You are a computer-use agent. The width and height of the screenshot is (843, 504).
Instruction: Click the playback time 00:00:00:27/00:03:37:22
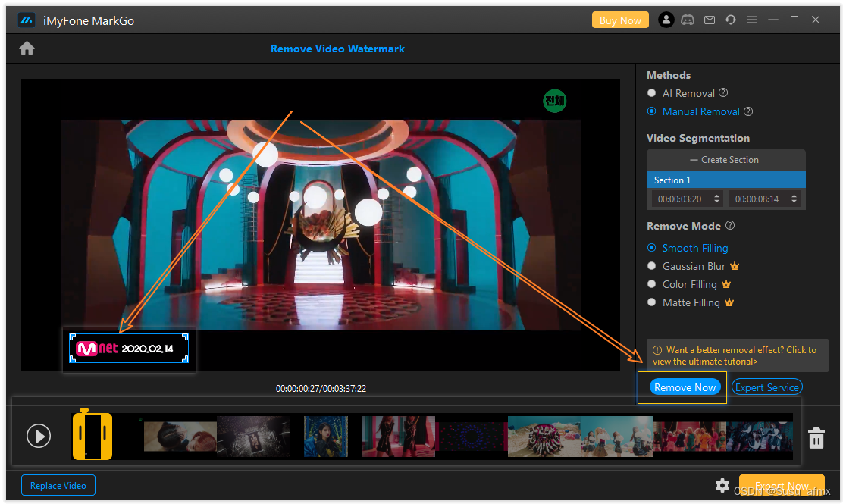[321, 389]
